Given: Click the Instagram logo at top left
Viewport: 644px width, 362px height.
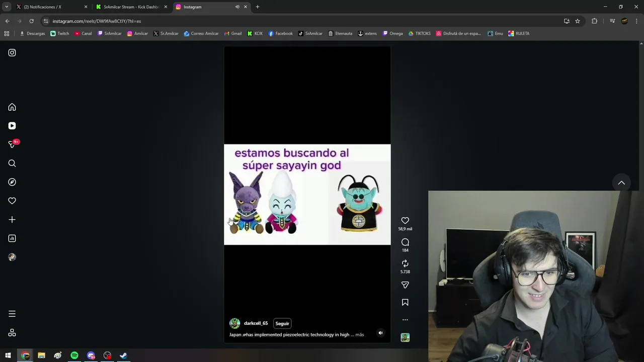Looking at the screenshot, I should 12,53.
